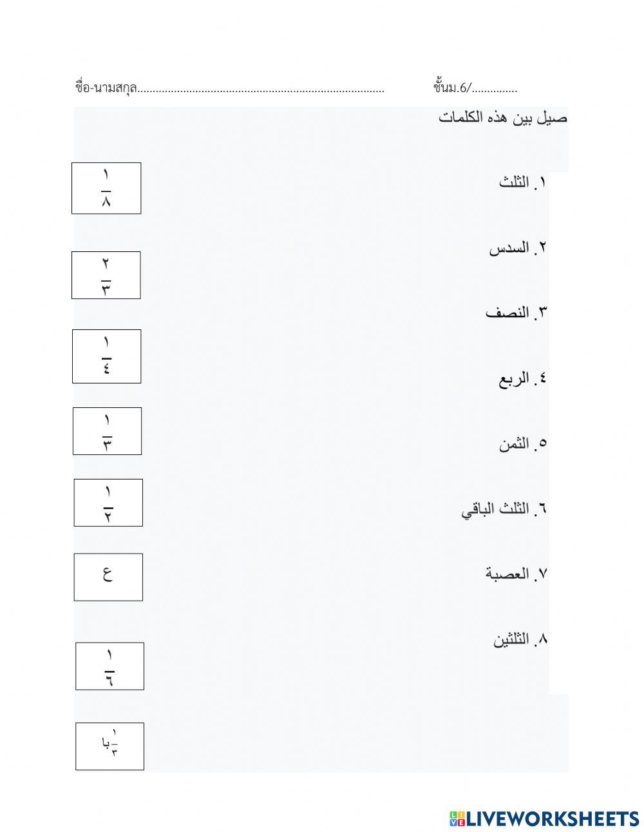Click the Arabic instruction heading صيل بين هذه الكلمات

503,118
